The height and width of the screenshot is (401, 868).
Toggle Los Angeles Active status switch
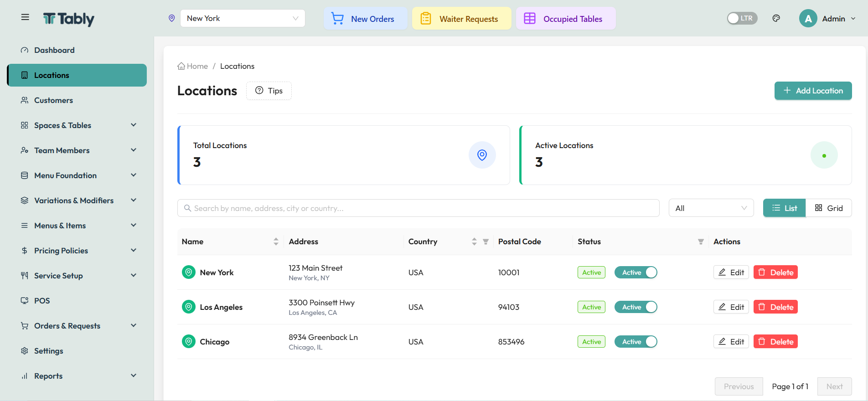coord(635,307)
